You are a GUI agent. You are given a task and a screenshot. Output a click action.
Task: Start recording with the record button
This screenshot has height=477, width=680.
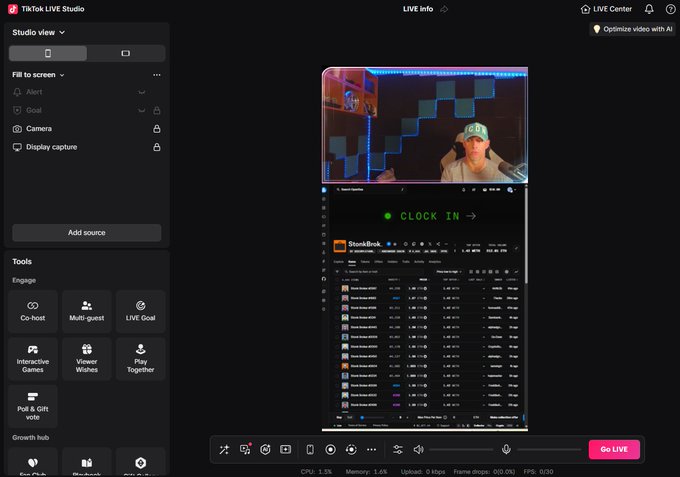[330, 450]
